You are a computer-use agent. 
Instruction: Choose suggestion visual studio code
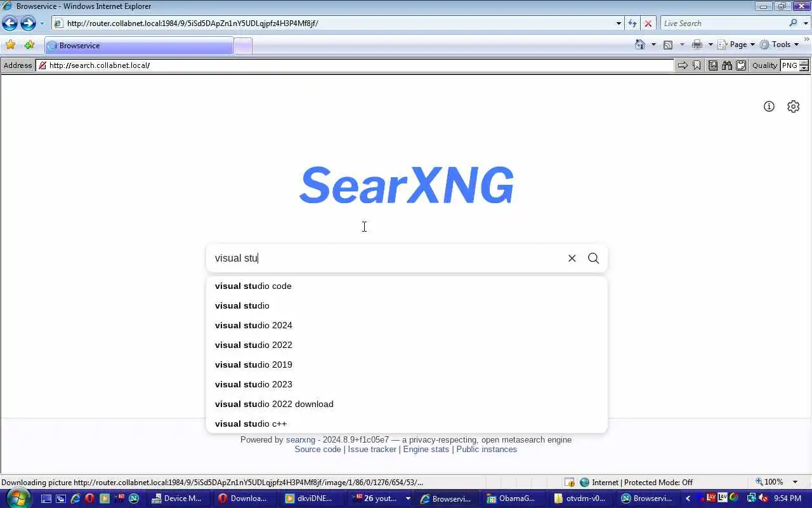(407, 286)
